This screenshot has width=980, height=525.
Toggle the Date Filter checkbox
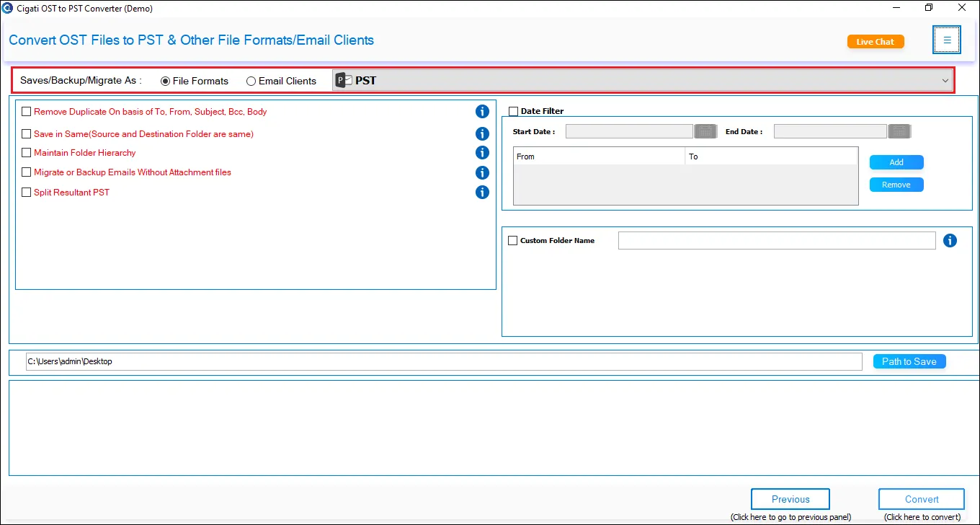coord(514,111)
